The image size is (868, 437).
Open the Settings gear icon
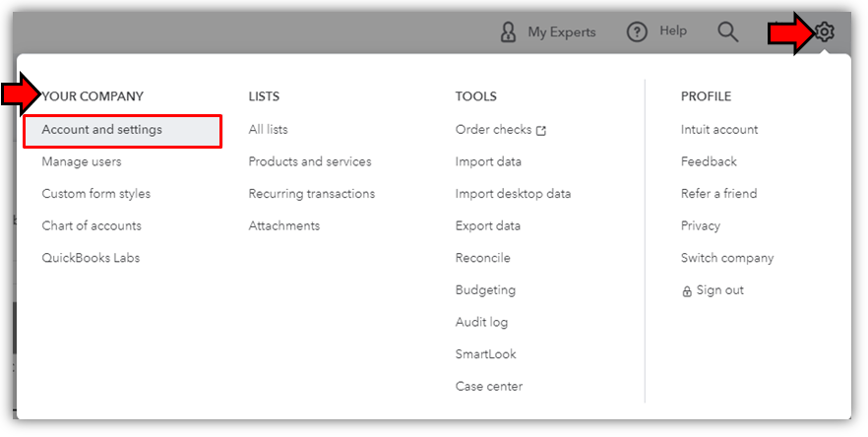(825, 31)
